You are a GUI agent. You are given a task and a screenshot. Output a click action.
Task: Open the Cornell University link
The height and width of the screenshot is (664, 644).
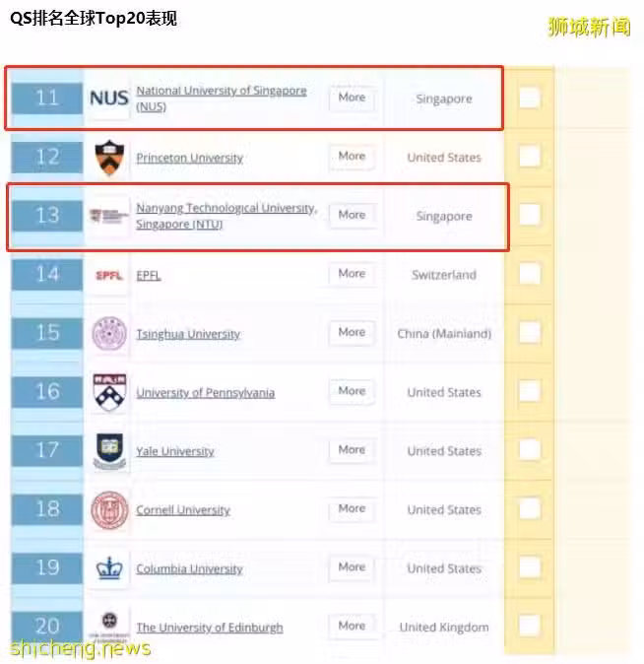tap(183, 510)
